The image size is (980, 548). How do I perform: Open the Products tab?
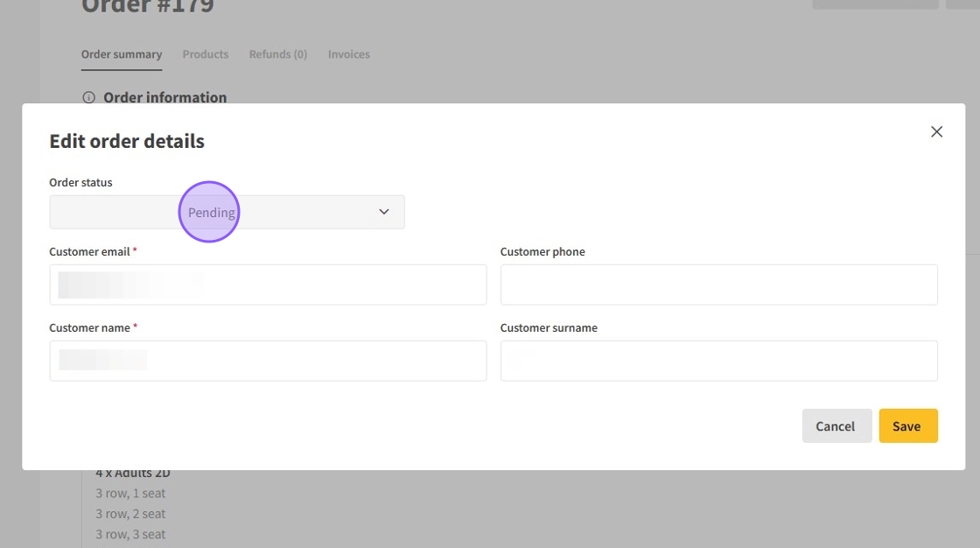(206, 54)
